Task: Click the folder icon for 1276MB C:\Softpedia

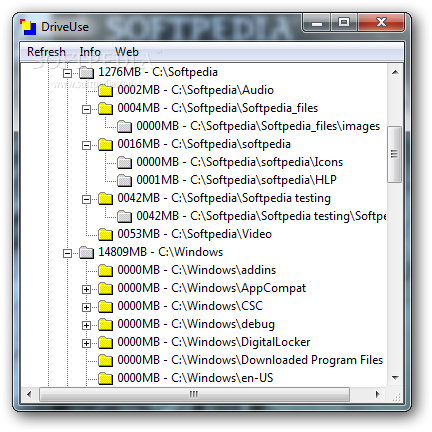Action: point(87,72)
